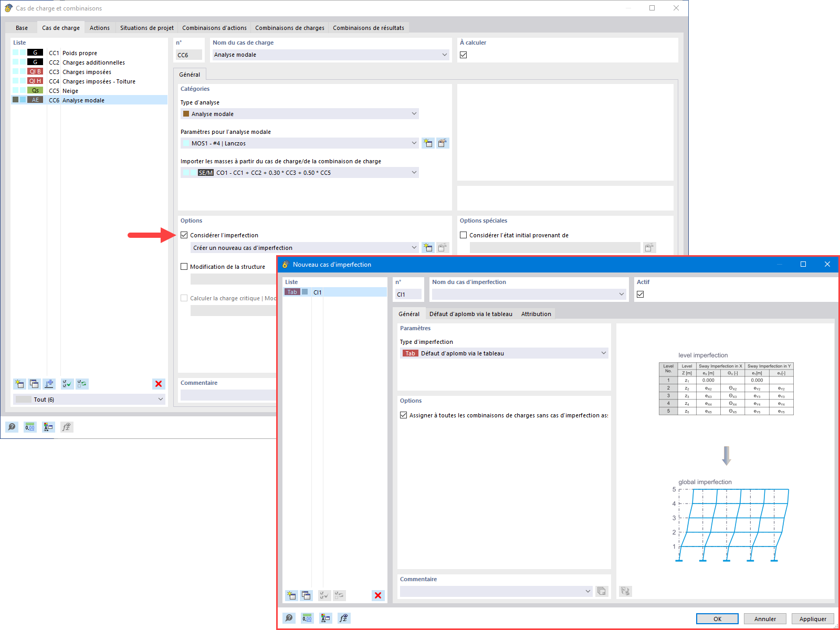Expand the 'Type d'imperfection' dropdown
This screenshot has height=630, width=840.
point(603,353)
